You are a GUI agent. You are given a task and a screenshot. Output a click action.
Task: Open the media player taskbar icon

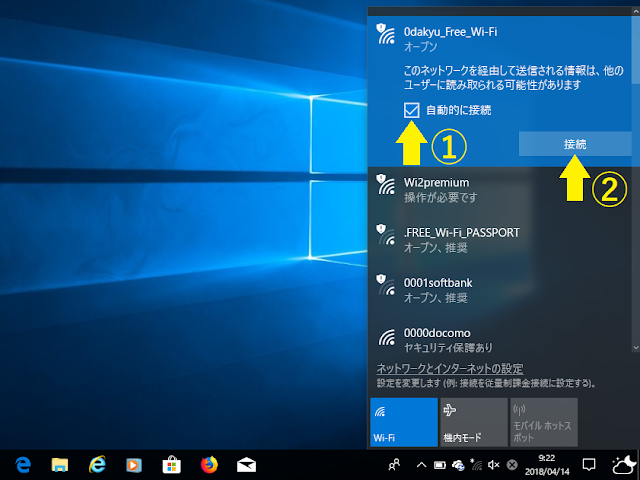click(x=134, y=465)
